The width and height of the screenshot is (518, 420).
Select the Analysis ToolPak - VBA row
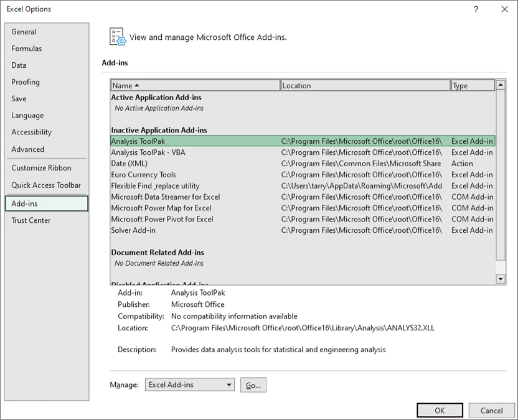pos(303,152)
